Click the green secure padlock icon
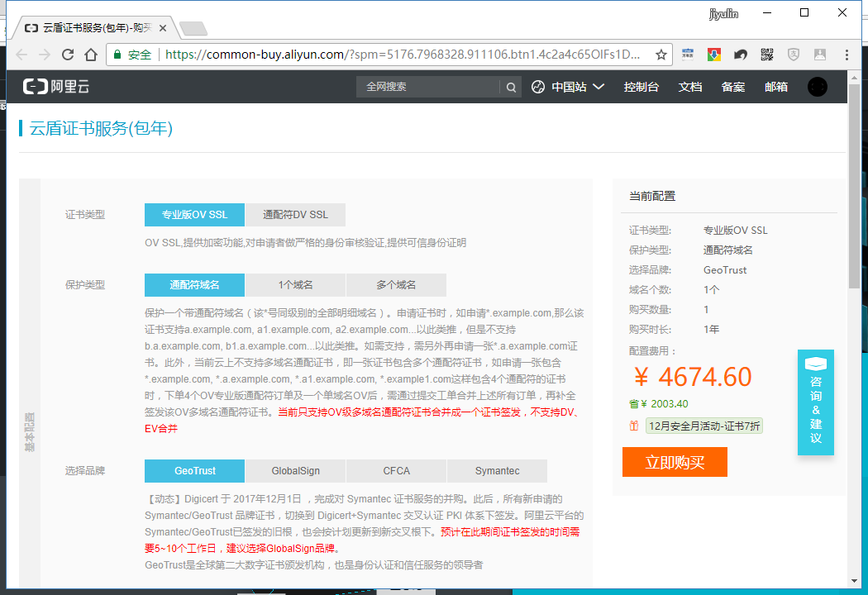The image size is (868, 595). coord(117,55)
